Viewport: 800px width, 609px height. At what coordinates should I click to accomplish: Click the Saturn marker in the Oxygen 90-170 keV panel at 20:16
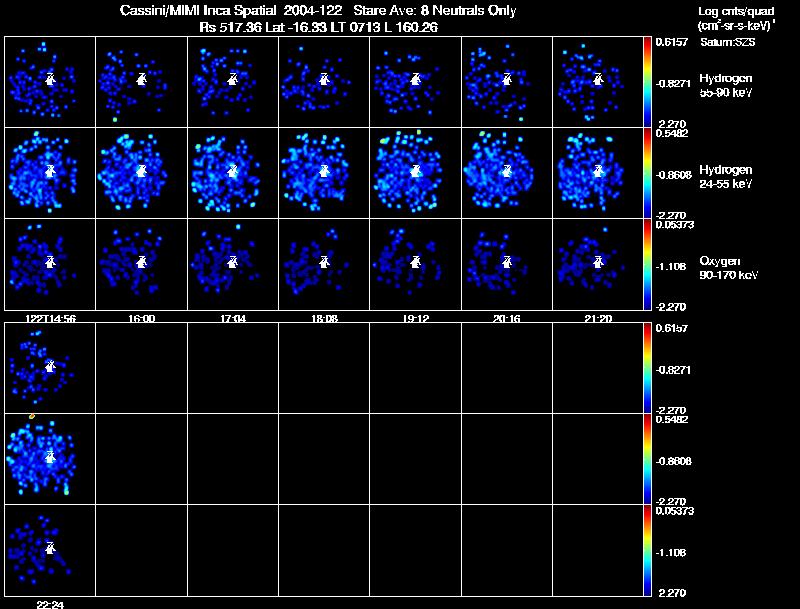click(507, 262)
